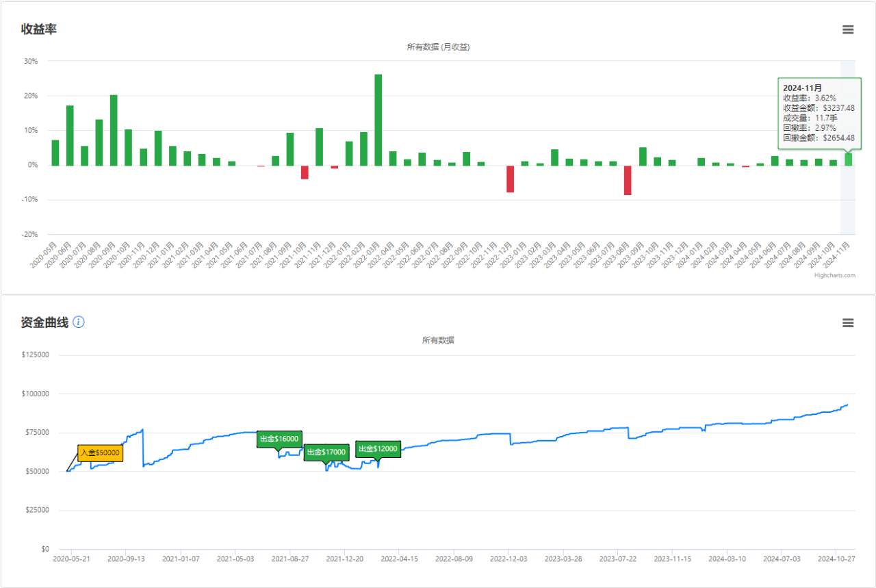Click the 2021-05-03 date axis label

coord(235,559)
